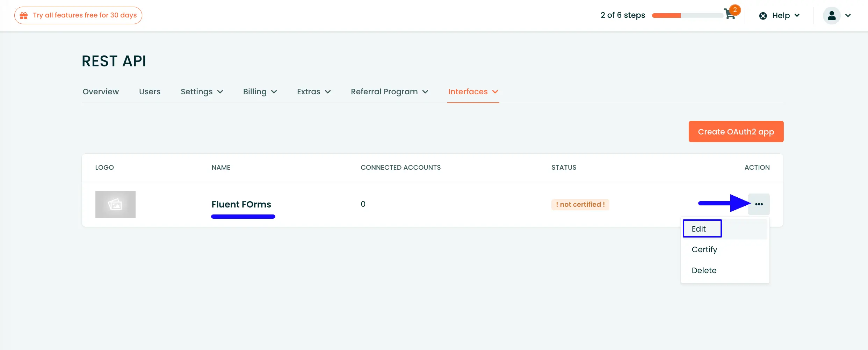The width and height of the screenshot is (868, 350).
Task: Open the Billing dropdown menu
Action: pos(260,92)
